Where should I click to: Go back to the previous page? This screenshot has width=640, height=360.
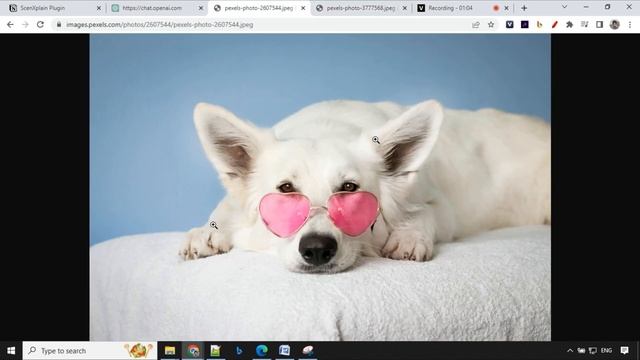10,25
